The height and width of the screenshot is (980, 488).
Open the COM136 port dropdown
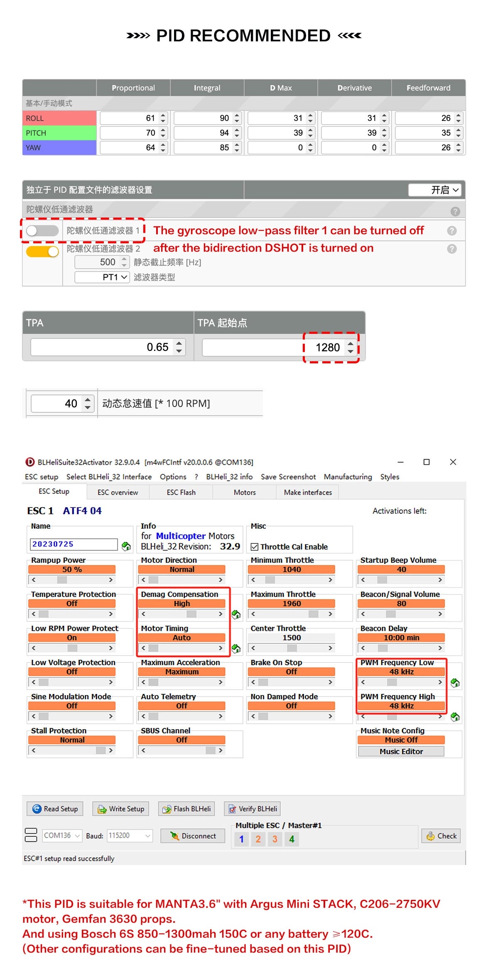62,835
